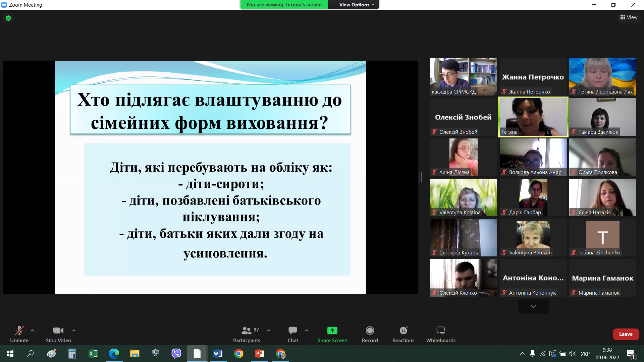Screen dimensions: 644x362
Task: Expand chat options arrow next to Chat
Action: tap(307, 330)
